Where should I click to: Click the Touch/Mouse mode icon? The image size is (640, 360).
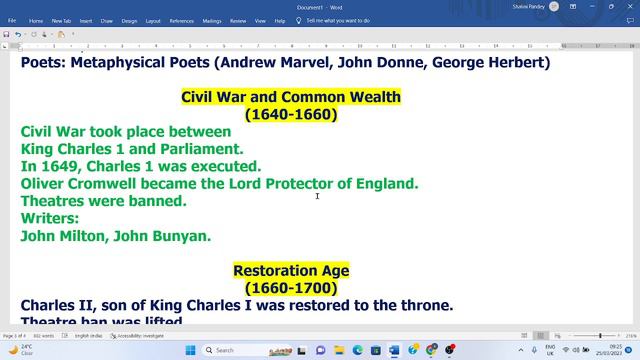click(x=44, y=35)
